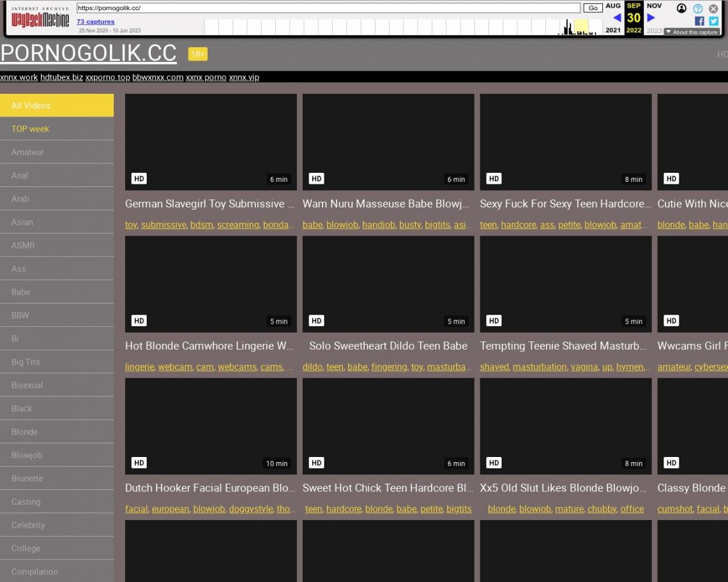Open the Wayback help question mark icon
Image resolution: width=728 pixels, height=582 pixels.
point(697,8)
